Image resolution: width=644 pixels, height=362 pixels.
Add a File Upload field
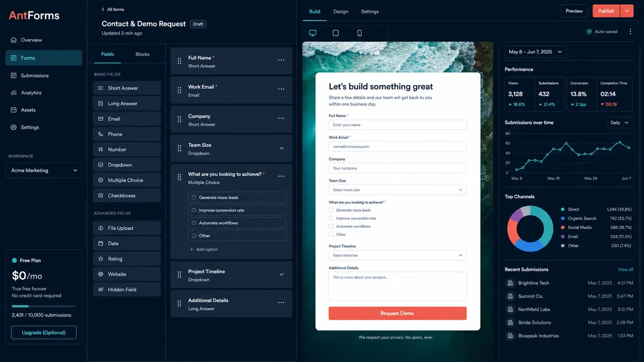[x=127, y=228]
